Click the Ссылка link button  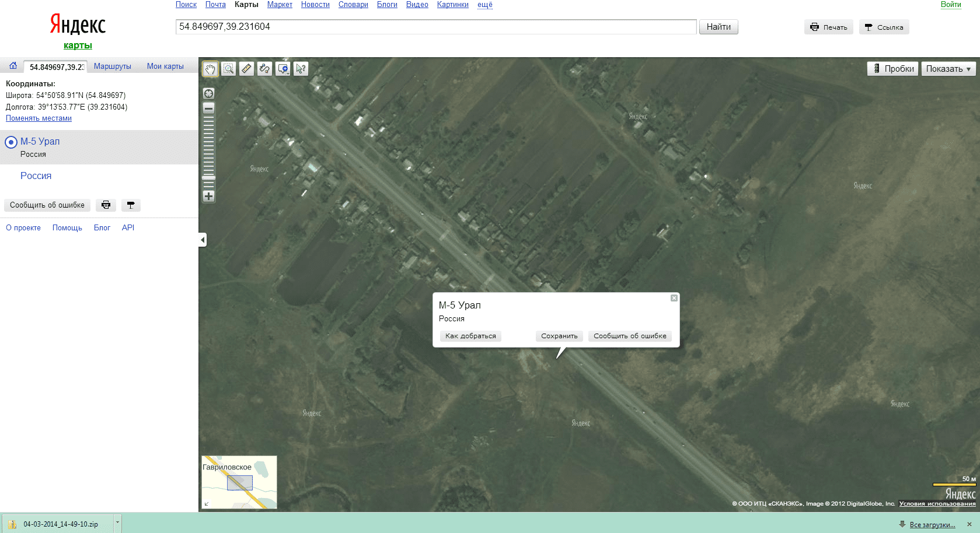click(x=884, y=27)
